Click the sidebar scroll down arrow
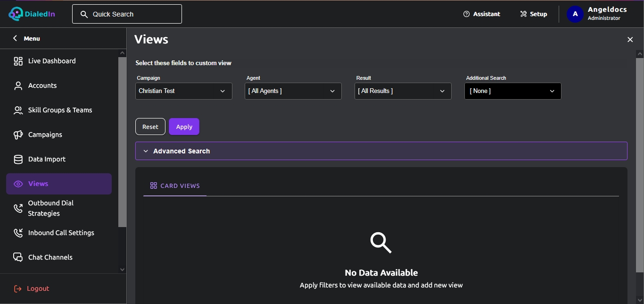 click(122, 270)
